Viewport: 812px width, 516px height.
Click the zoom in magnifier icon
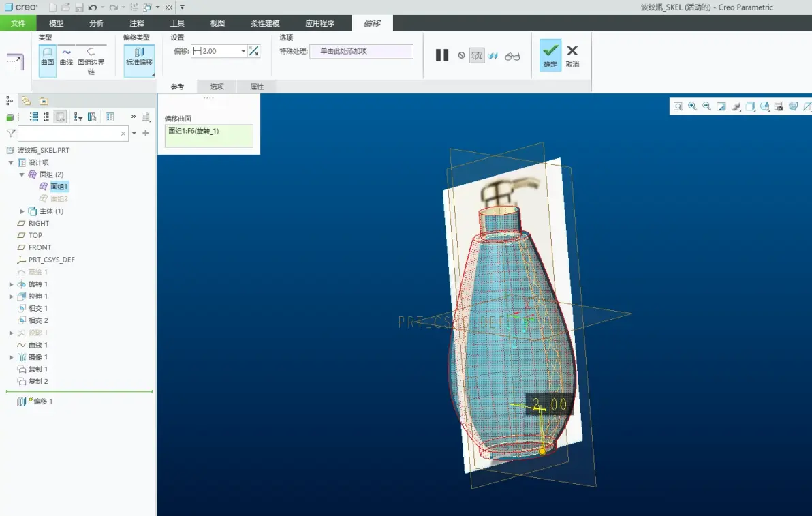692,106
